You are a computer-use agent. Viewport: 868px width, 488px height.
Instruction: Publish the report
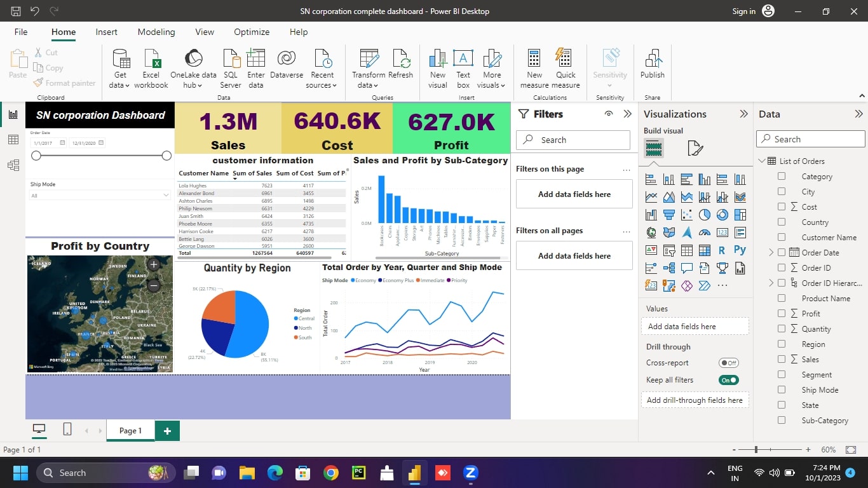[653, 64]
